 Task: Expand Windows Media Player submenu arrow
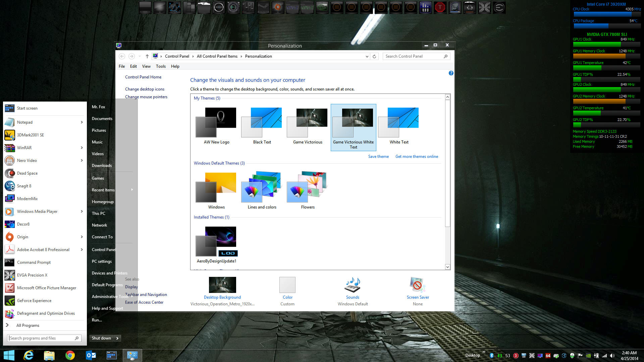coord(82,212)
